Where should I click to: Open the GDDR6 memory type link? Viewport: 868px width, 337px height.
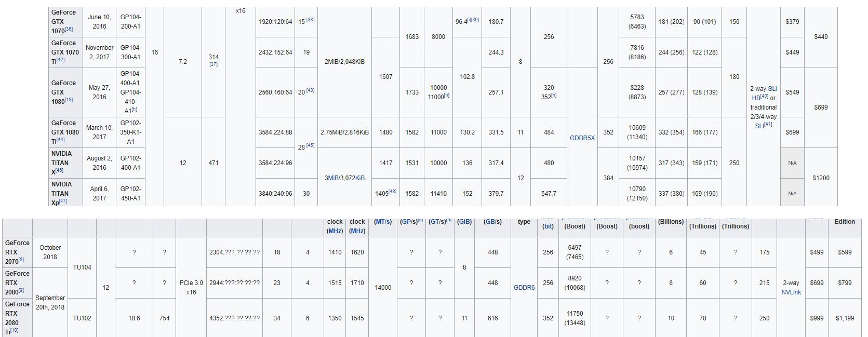point(524,287)
